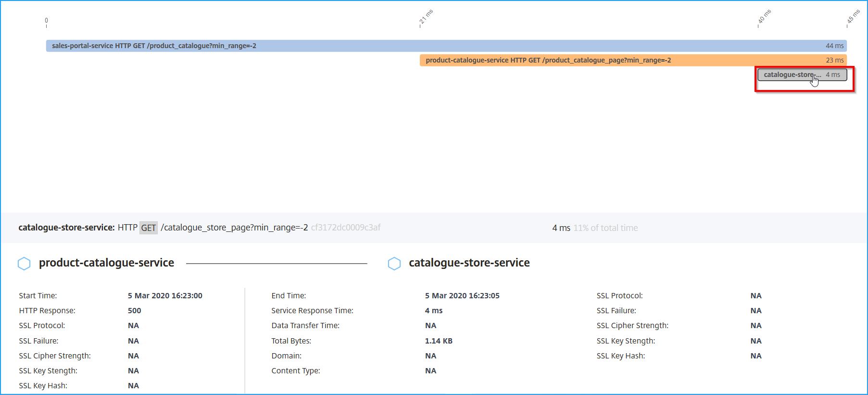Click the Domain label
The width and height of the screenshot is (868, 395).
pos(287,356)
